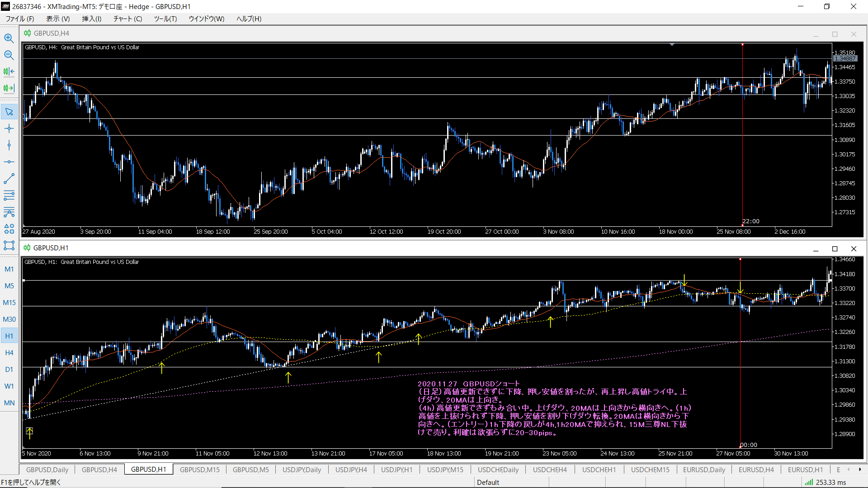868x488 pixels.
Task: Maximize the GBPUSD,H4 chart window
Action: (835, 34)
